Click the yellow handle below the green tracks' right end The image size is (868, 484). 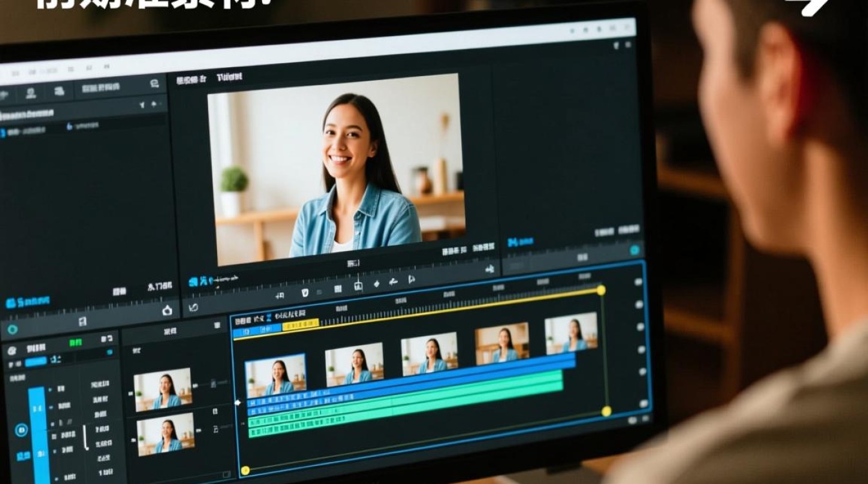[x=606, y=411]
